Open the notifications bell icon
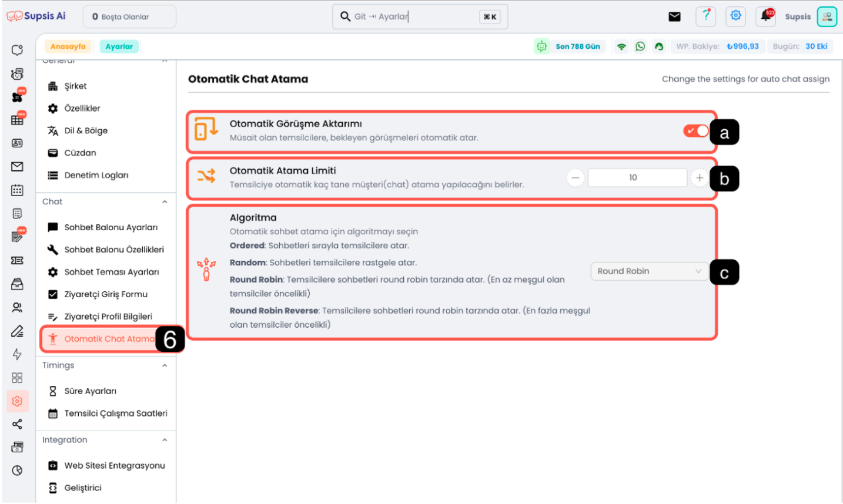Viewport: 843px width, 504px height. [x=767, y=16]
